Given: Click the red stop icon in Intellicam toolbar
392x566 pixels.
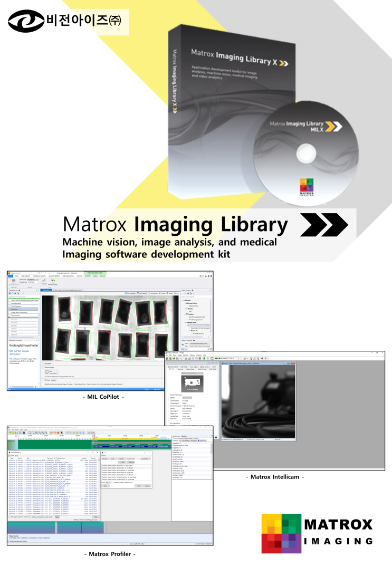Looking at the screenshot, I should [199, 359].
